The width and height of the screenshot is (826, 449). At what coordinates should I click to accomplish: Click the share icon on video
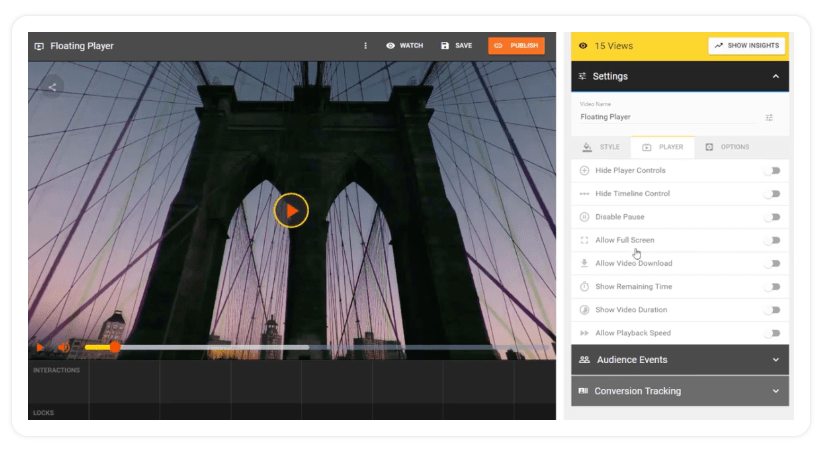point(52,87)
